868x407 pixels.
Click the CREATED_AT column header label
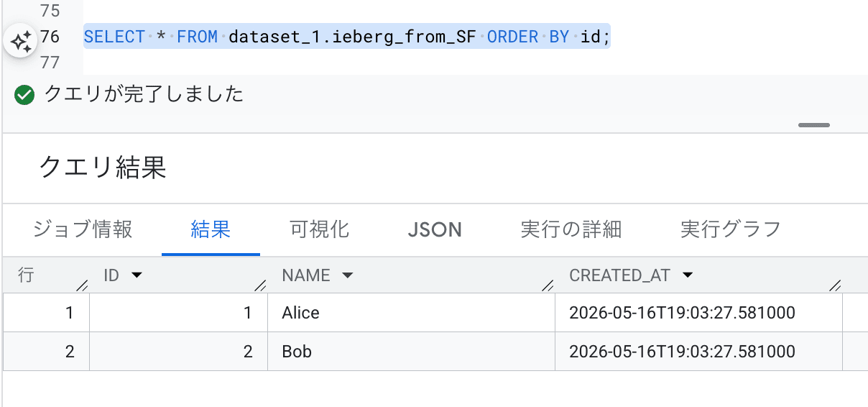tap(619, 275)
